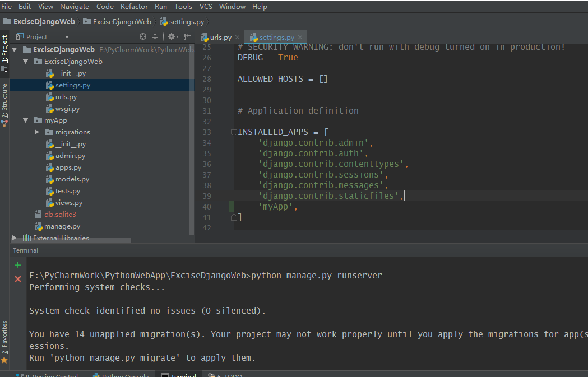Click the Python icon beside manage.py

(38, 226)
